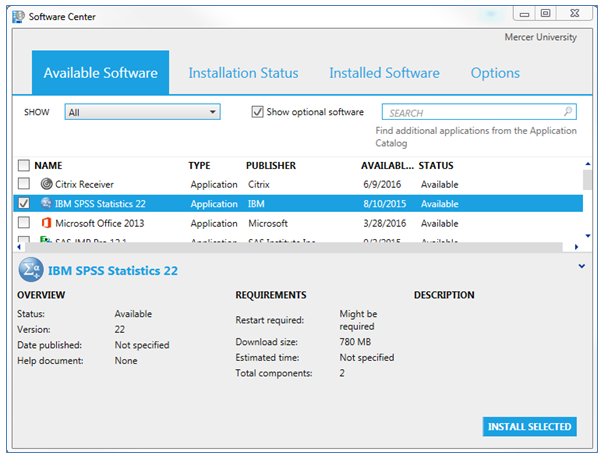The image size is (606, 461).
Task: Click the Microsoft publisher cell
Action: (x=268, y=223)
